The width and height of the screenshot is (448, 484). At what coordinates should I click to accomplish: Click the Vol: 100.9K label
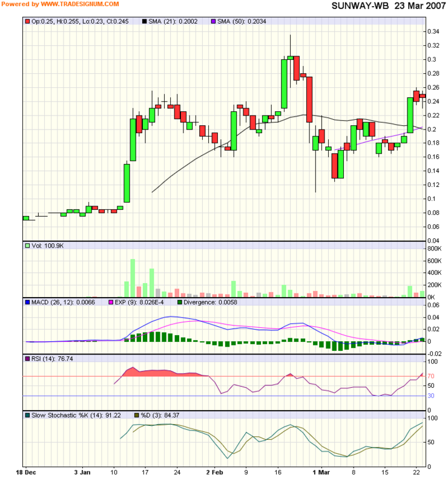(48, 246)
